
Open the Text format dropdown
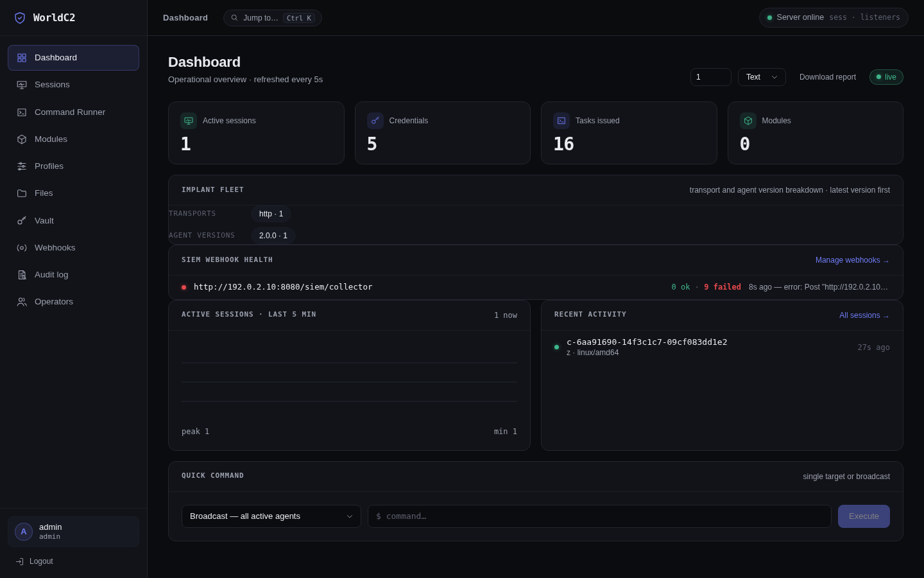point(762,77)
